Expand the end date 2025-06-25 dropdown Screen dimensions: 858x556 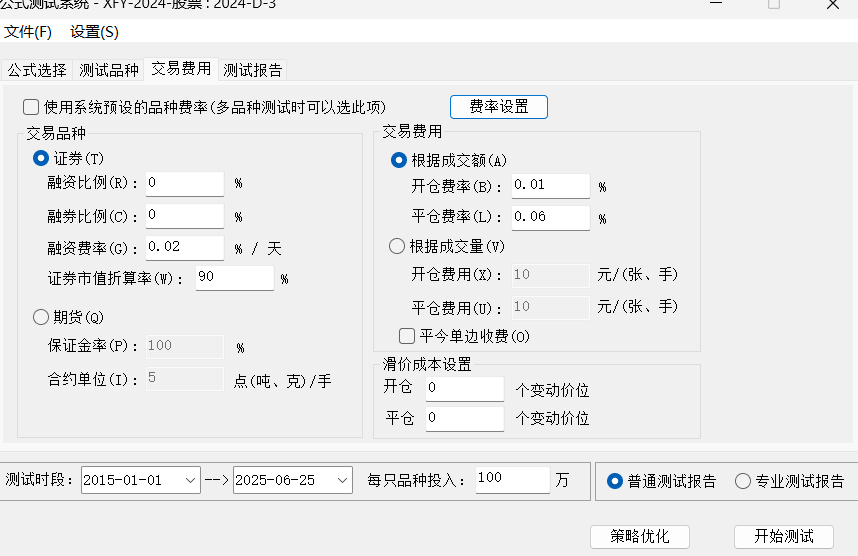tap(343, 481)
